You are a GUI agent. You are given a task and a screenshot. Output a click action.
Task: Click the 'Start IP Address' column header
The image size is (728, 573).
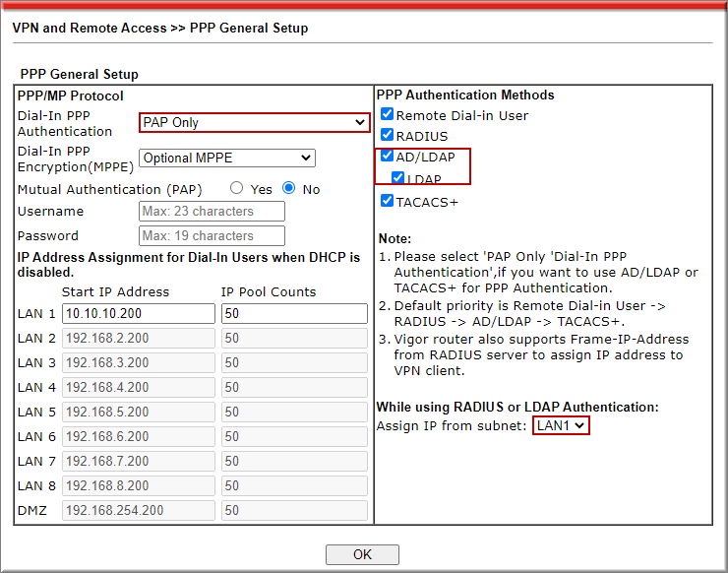click(x=116, y=291)
